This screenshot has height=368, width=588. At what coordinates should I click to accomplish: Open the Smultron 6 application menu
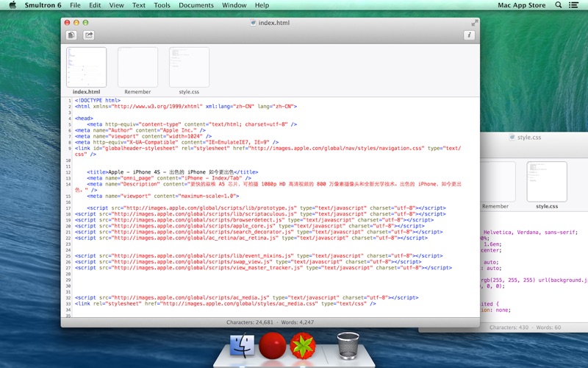tap(43, 5)
